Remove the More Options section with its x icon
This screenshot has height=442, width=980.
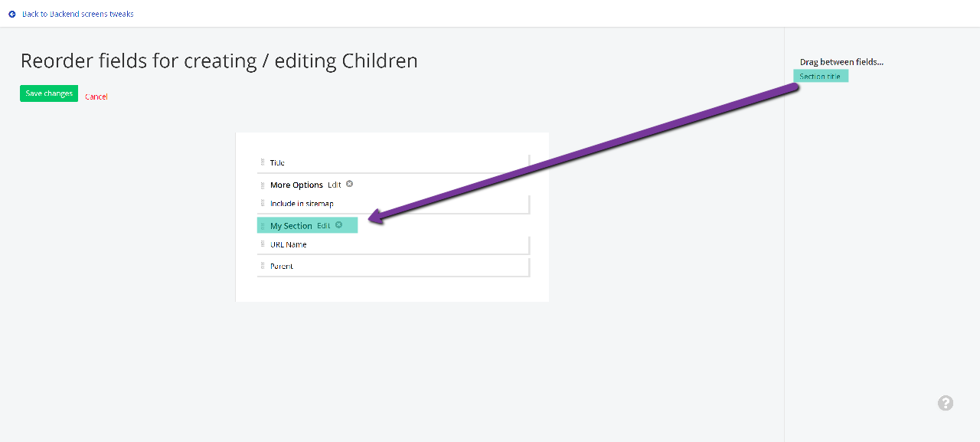[x=350, y=184]
